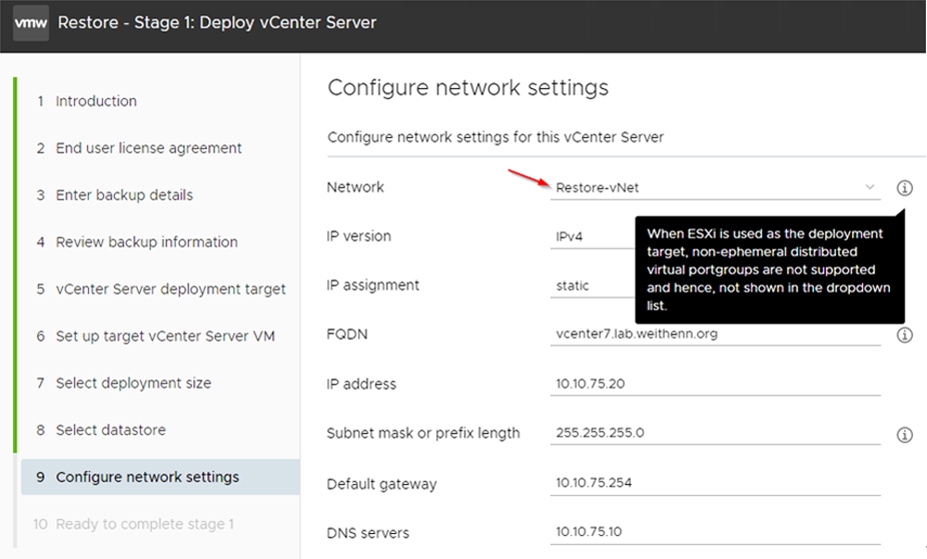
Task: Click the Restore - Stage 1 title text
Action: tap(217, 22)
